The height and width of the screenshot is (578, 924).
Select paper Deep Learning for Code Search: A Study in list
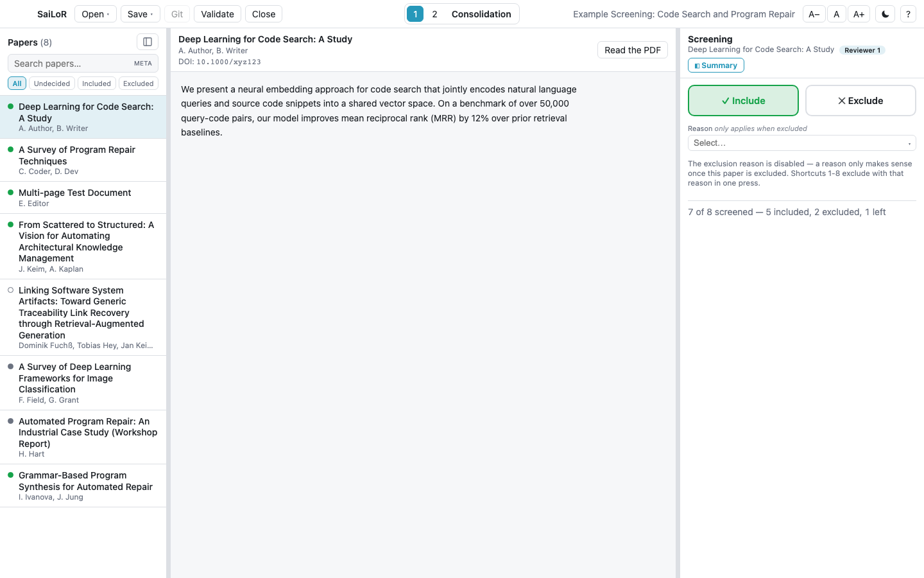(83, 117)
